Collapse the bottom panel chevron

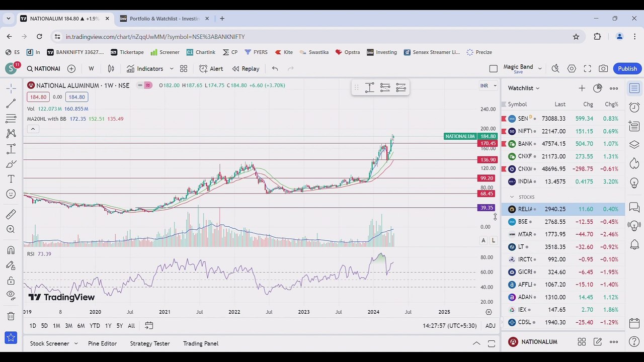(476, 343)
